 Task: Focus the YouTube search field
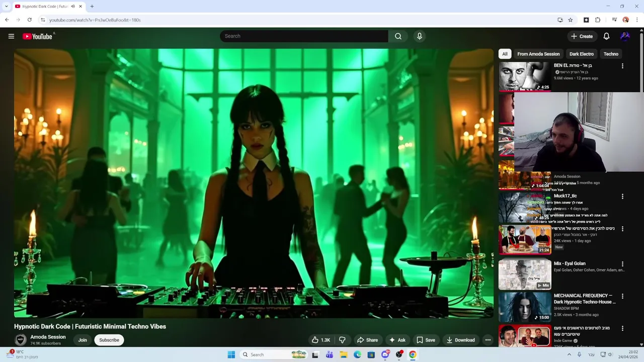tap(303, 36)
